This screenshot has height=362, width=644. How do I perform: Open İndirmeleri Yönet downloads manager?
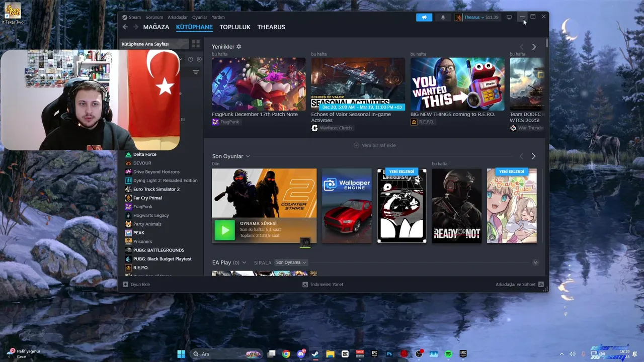(323, 285)
